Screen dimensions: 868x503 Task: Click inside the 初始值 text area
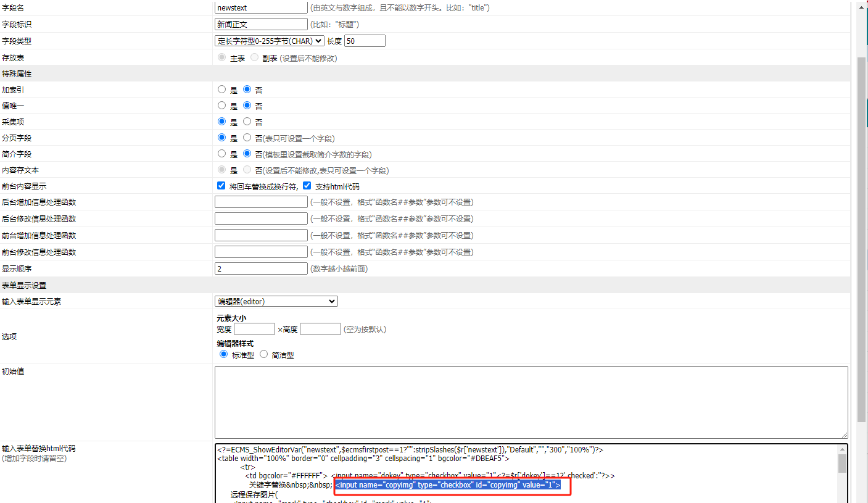click(x=531, y=402)
